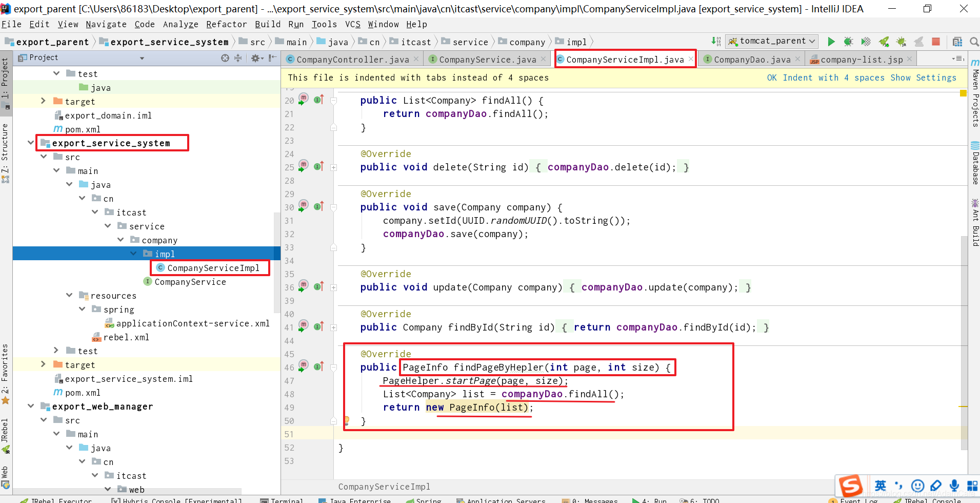The image size is (980, 503).
Task: Click OK in indent notification
Action: 772,78
